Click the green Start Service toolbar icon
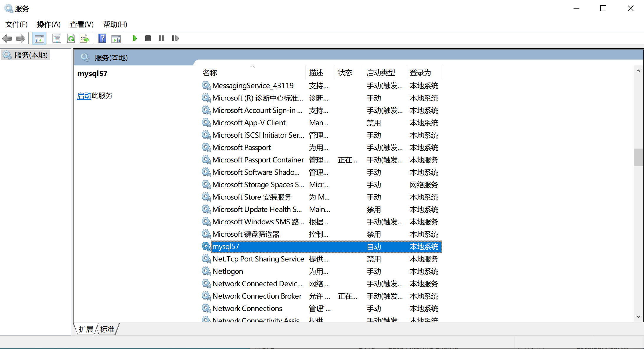Image resolution: width=644 pixels, height=349 pixels. tap(135, 38)
